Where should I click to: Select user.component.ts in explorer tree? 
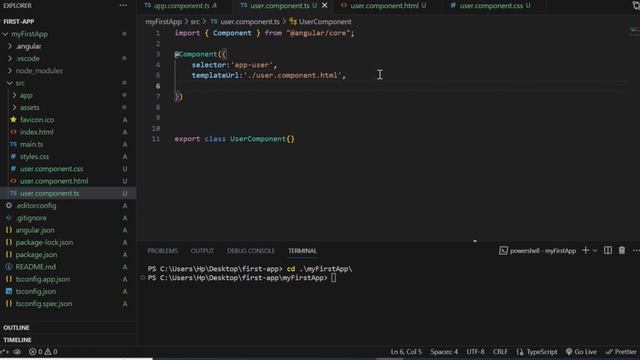49,193
